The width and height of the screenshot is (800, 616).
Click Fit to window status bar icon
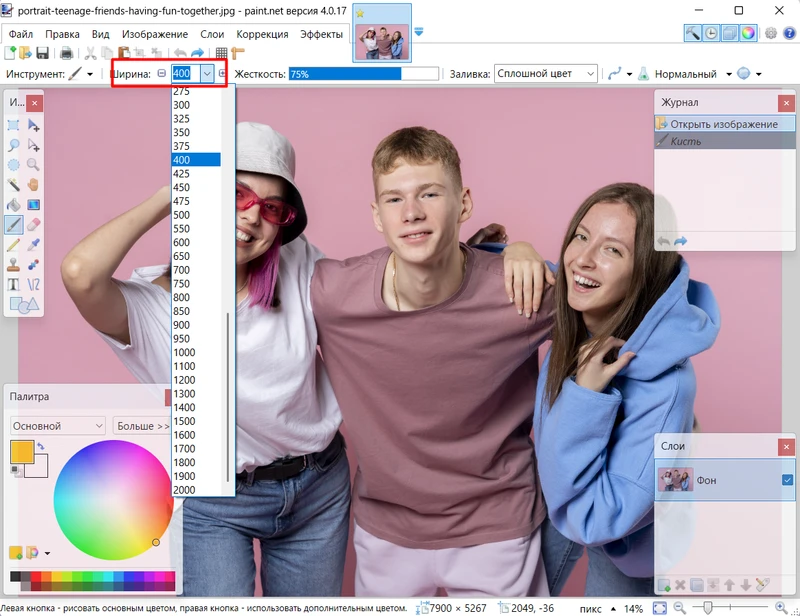point(660,608)
